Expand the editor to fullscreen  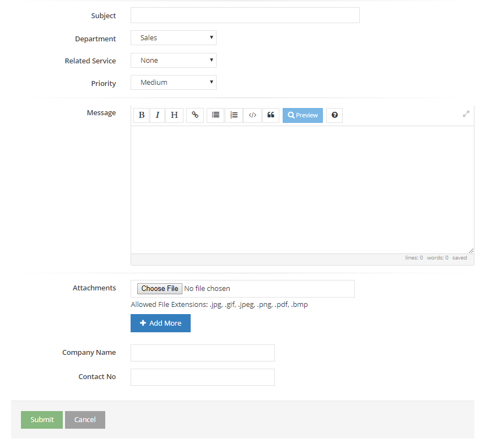466,114
